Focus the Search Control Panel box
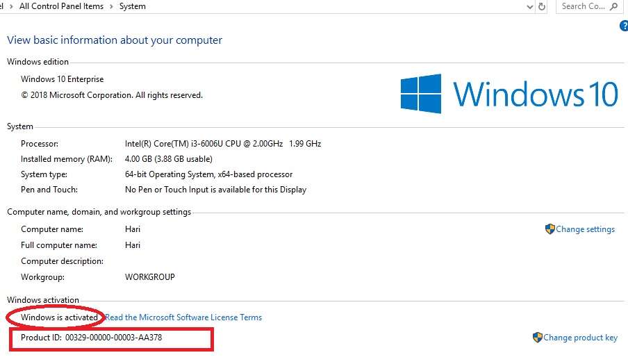The height and width of the screenshot is (364, 628). (590, 6)
